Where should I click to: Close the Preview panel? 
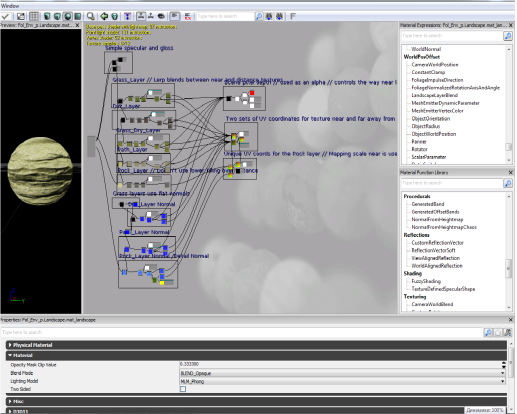(x=77, y=25)
